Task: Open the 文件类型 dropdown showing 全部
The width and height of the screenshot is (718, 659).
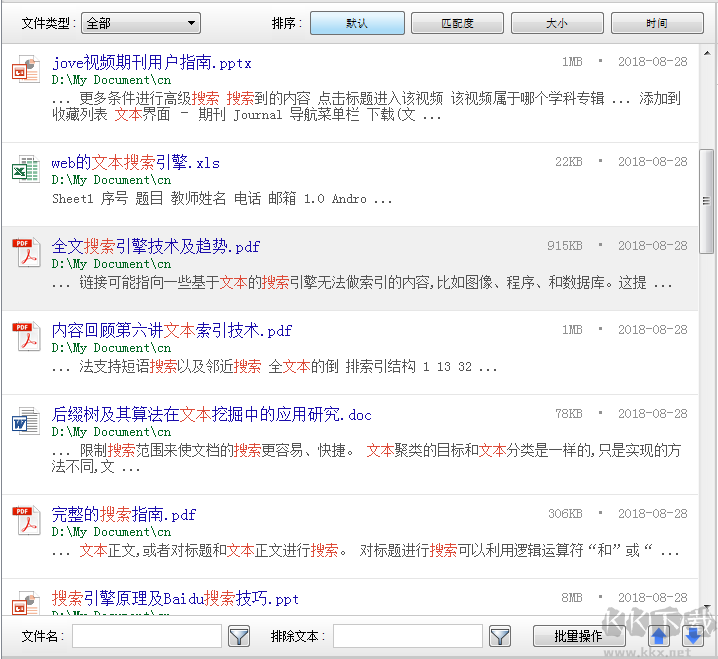Action: (x=141, y=23)
